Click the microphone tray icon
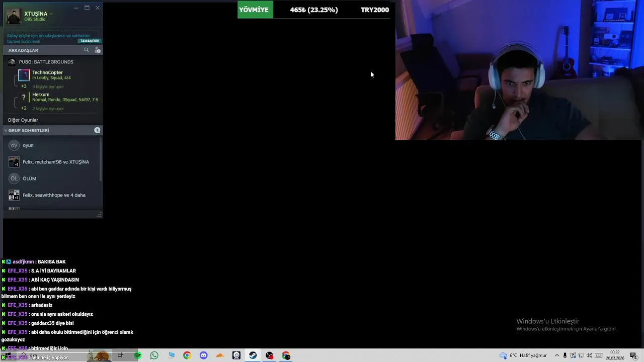The height and width of the screenshot is (362, 644). click(565, 355)
